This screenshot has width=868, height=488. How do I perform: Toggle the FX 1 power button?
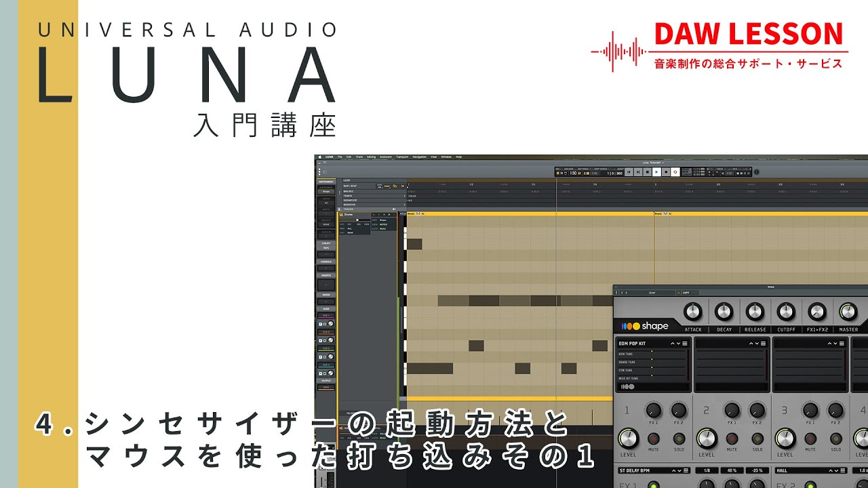(654, 485)
